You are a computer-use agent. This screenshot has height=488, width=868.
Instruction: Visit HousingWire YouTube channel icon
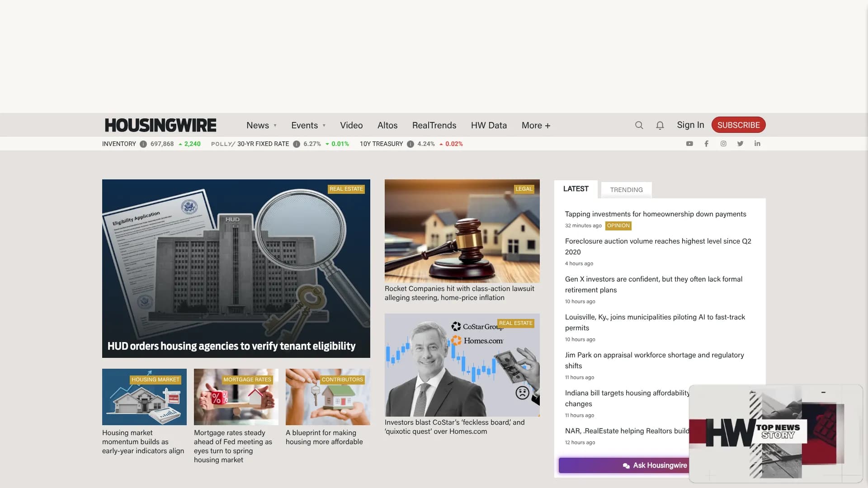pos(689,144)
